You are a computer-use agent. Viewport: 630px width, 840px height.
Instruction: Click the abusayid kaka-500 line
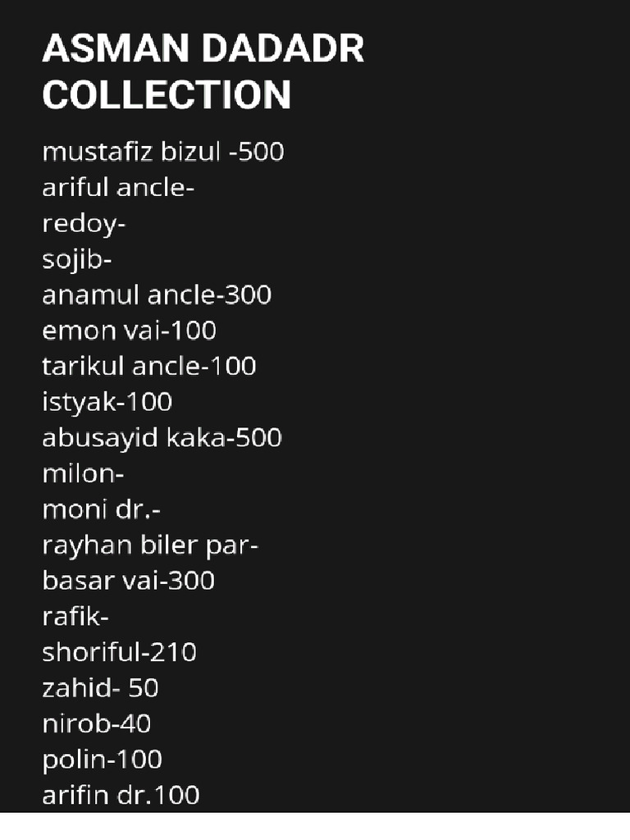click(162, 438)
